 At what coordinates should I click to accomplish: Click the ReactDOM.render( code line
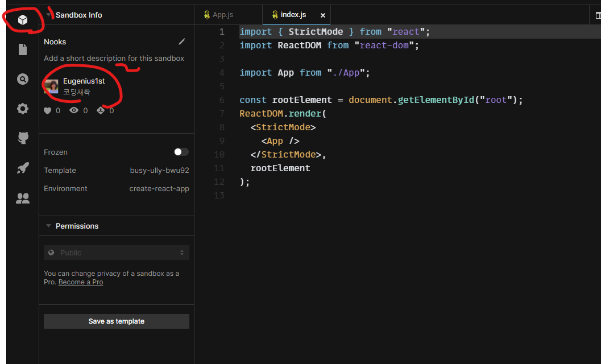(x=283, y=114)
